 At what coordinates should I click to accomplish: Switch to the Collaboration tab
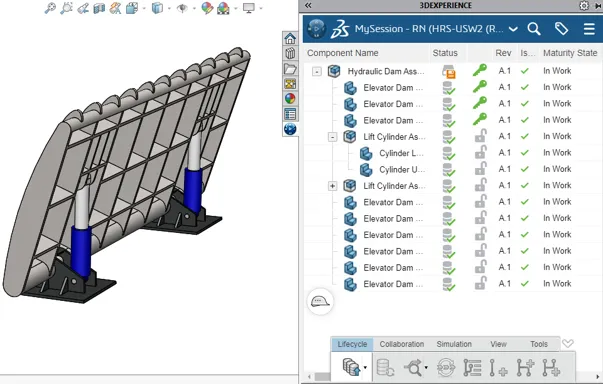click(x=402, y=344)
